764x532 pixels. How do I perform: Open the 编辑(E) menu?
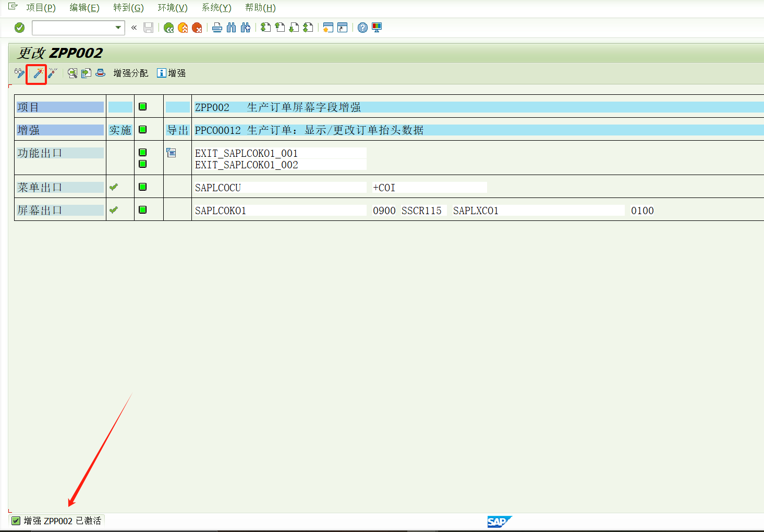84,8
